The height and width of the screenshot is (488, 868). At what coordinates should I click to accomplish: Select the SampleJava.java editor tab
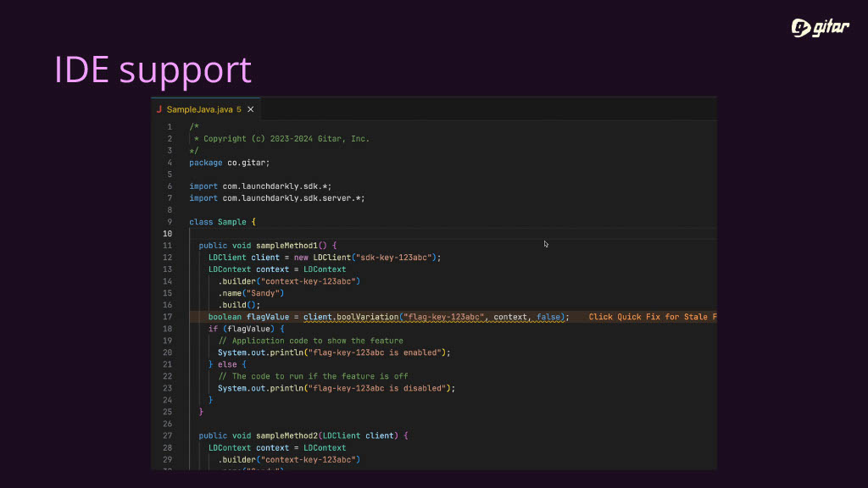tap(205, 109)
